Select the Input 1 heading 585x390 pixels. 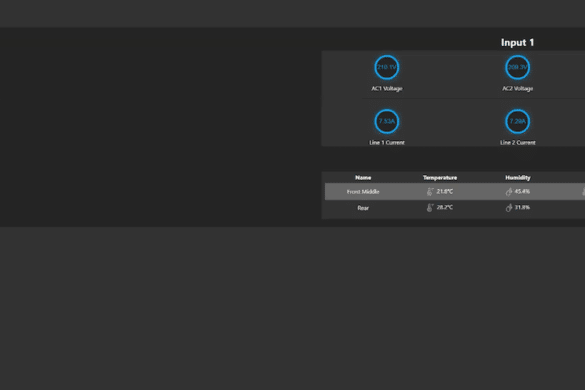[x=517, y=43]
